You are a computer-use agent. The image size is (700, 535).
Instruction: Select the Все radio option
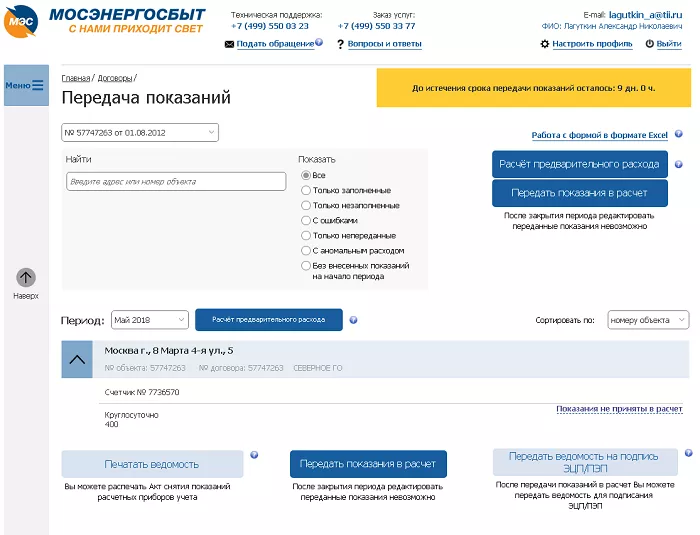tap(306, 175)
